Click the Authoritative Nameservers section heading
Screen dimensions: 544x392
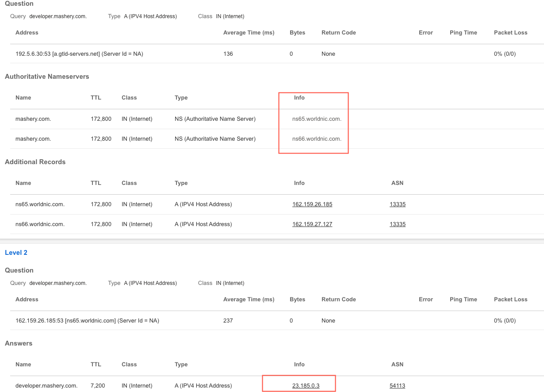coord(47,77)
